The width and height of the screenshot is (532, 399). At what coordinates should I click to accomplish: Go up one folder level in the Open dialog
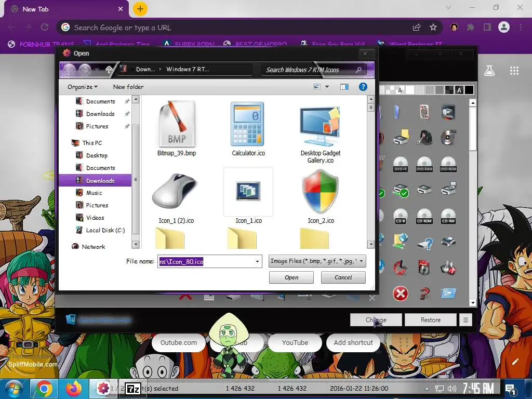click(x=109, y=70)
